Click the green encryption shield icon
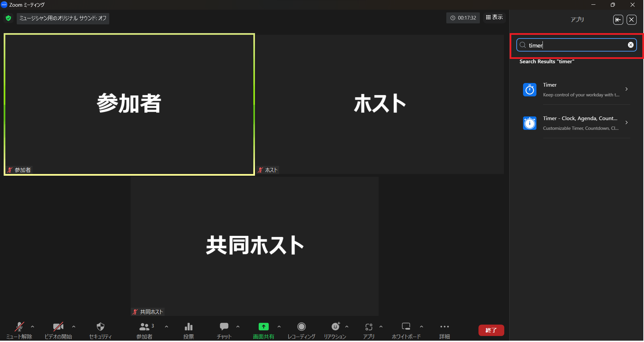Image resolution: width=644 pixels, height=342 pixels. tap(8, 18)
